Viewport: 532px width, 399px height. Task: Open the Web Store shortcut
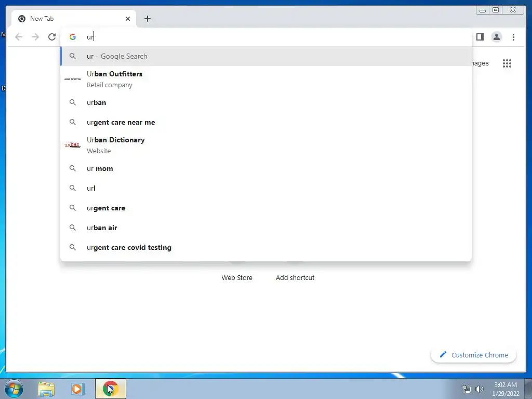click(x=237, y=277)
